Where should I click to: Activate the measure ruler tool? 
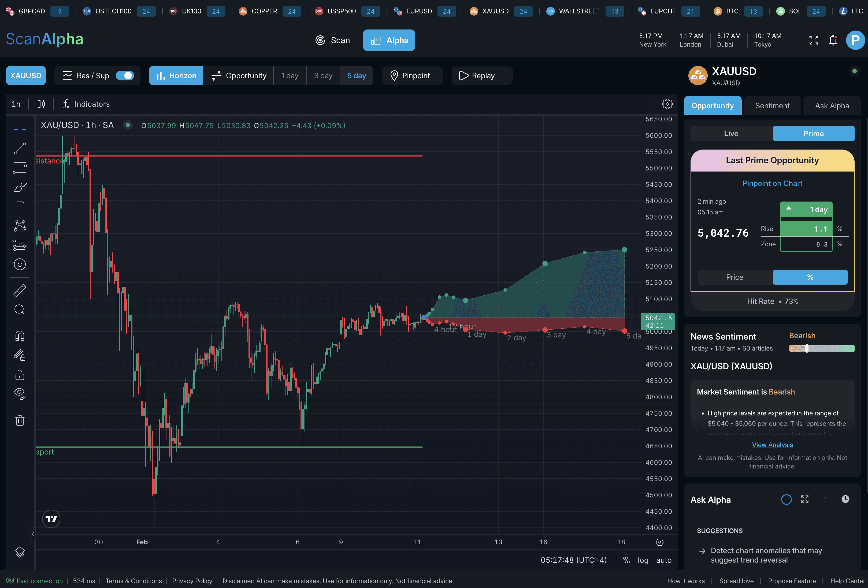coord(19,290)
